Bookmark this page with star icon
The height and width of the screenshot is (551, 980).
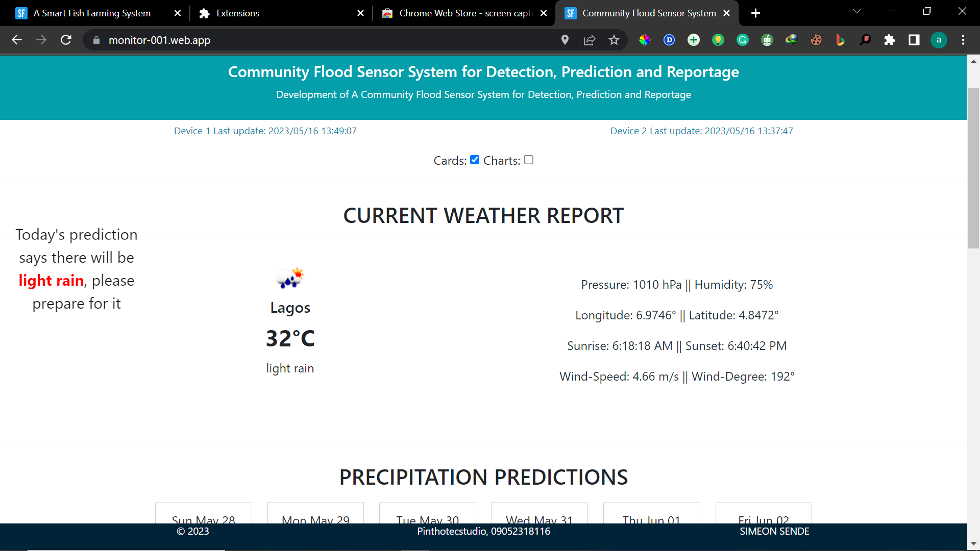[614, 40]
